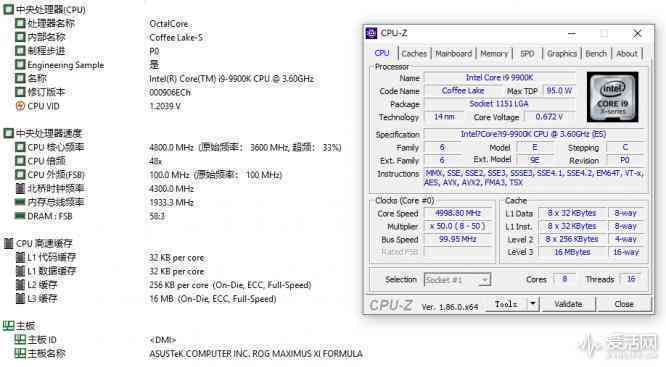
Task: Click the 中央处理器速度 section icon
Action: coord(8,133)
